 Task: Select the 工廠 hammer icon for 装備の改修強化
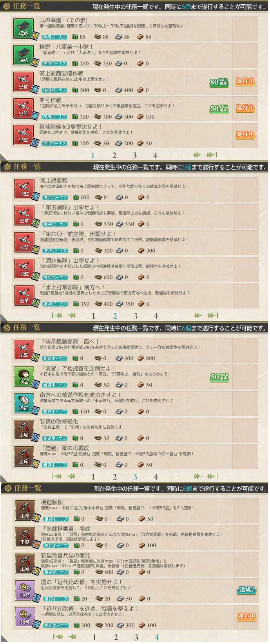pyautogui.click(x=24, y=429)
